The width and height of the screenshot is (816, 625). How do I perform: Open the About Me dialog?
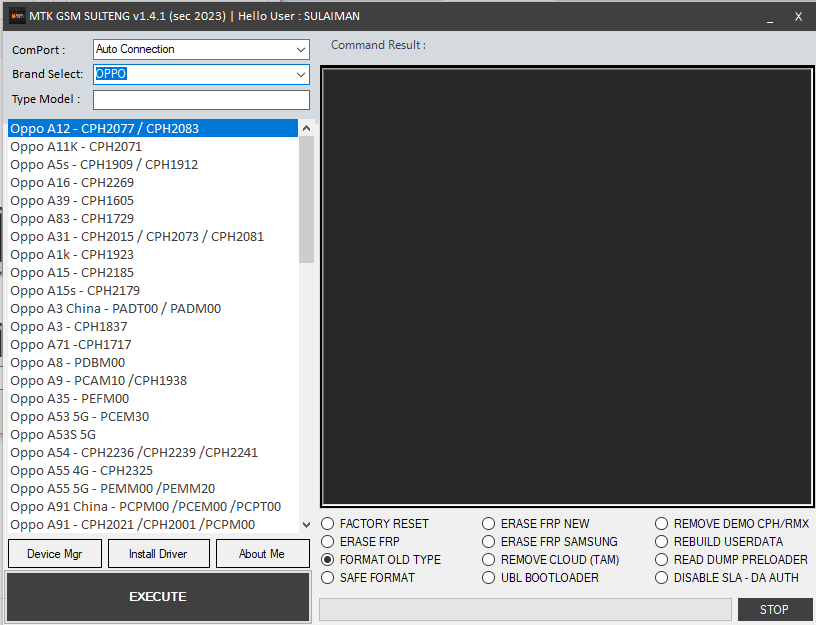point(262,553)
